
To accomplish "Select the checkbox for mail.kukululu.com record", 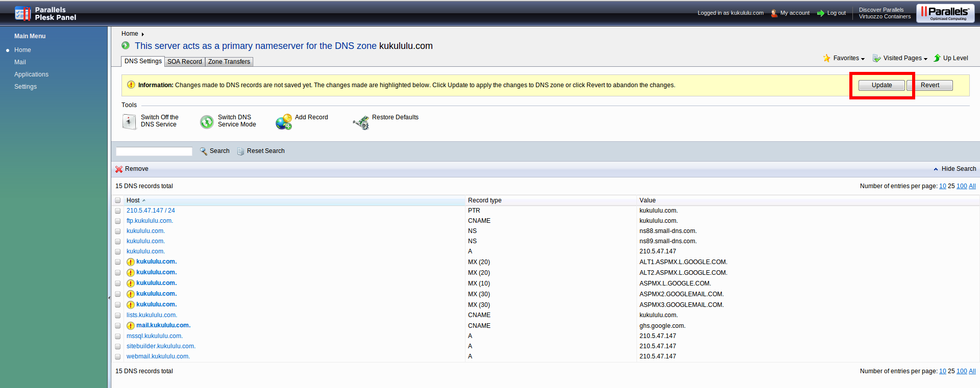I will (118, 326).
